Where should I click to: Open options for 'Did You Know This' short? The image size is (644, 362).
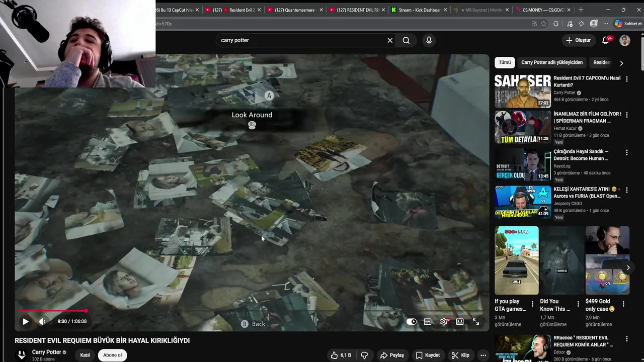tap(578, 304)
